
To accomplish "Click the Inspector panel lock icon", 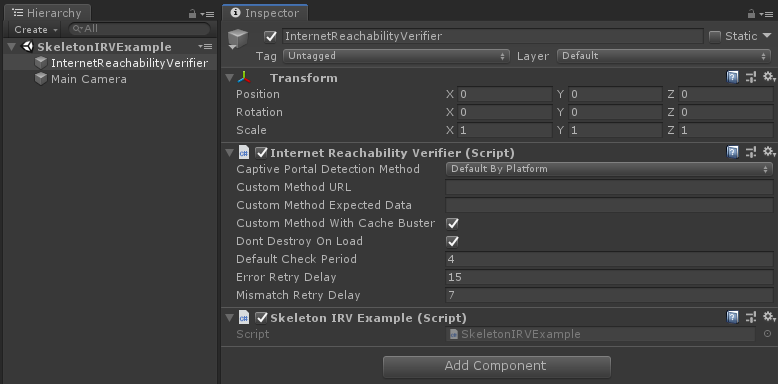I will pyautogui.click(x=752, y=14).
